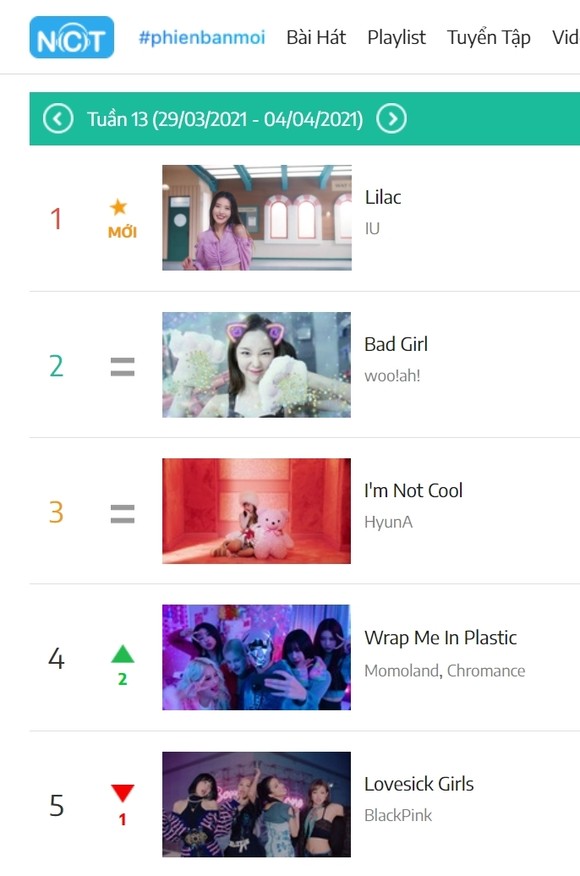
Task: Click the equals sign beside I'm Not Cool
Action: click(x=122, y=513)
